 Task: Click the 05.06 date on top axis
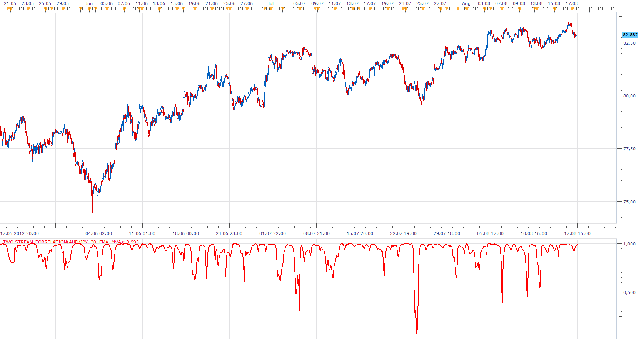(x=107, y=3)
